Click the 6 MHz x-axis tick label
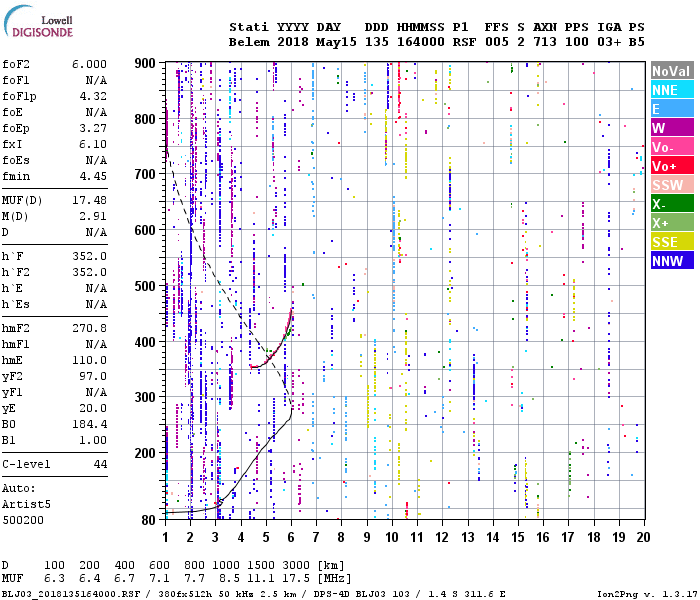Screen dimensions: 700x600 pyautogui.click(x=291, y=537)
